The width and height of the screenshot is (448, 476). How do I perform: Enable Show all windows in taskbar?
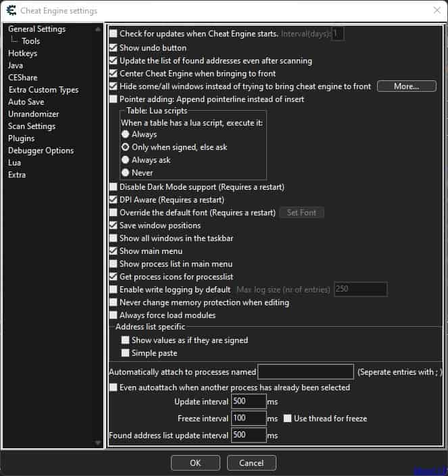coord(114,238)
